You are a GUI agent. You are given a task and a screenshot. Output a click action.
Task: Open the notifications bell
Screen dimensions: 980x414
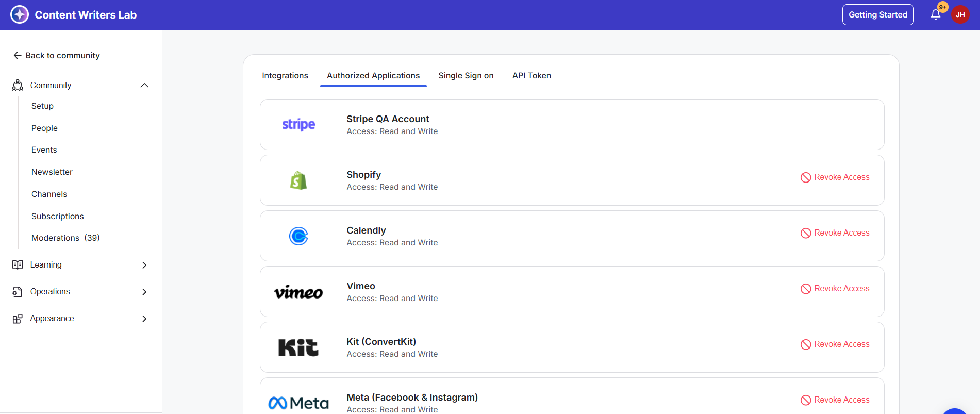tap(936, 14)
